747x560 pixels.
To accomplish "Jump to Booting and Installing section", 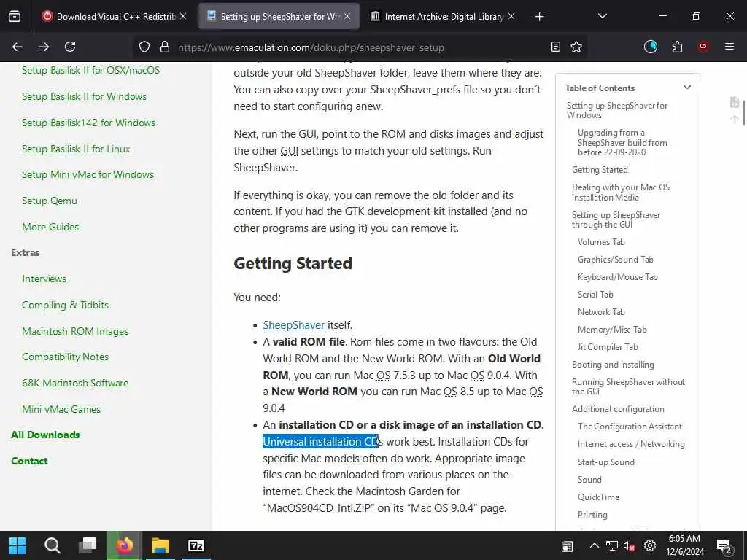I will coord(613,365).
